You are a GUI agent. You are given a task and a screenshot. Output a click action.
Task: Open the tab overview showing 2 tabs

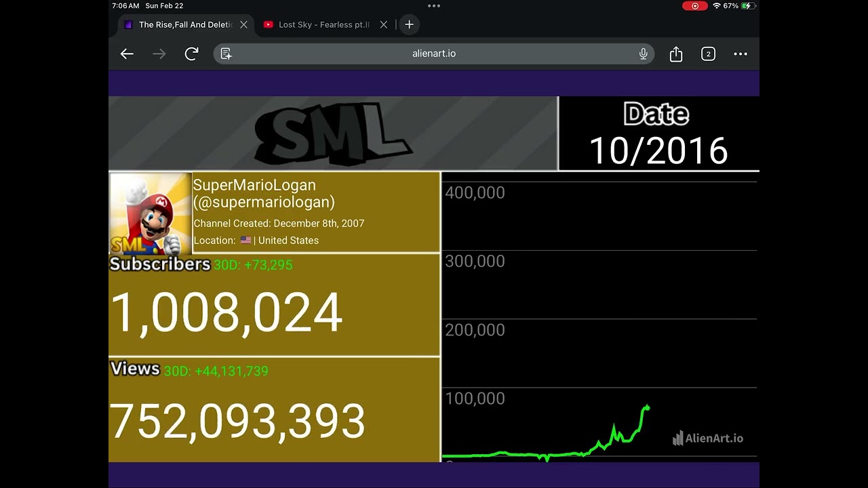(x=708, y=54)
